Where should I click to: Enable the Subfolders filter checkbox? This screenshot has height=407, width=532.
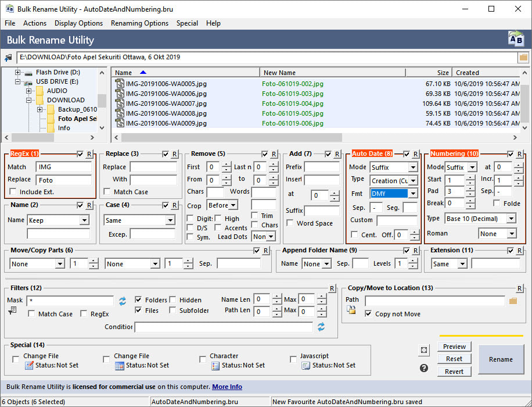[172, 310]
